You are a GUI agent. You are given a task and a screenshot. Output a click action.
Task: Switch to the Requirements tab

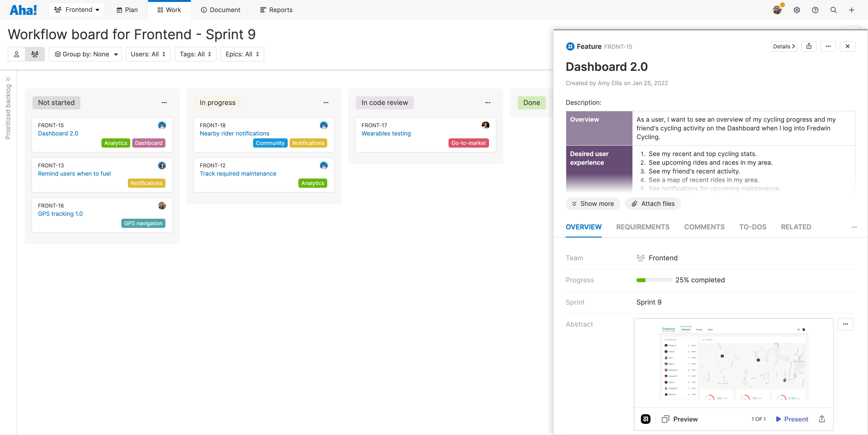[x=642, y=227]
